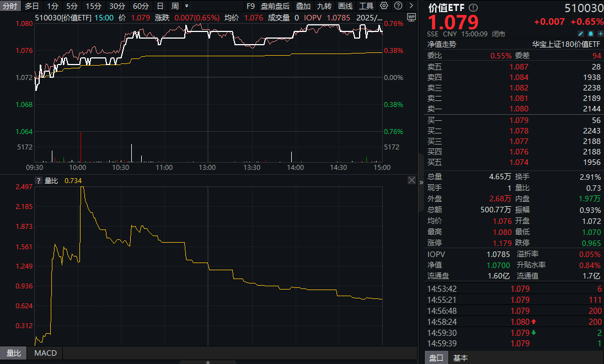Click the 叠加 overlay button

click(303, 6)
